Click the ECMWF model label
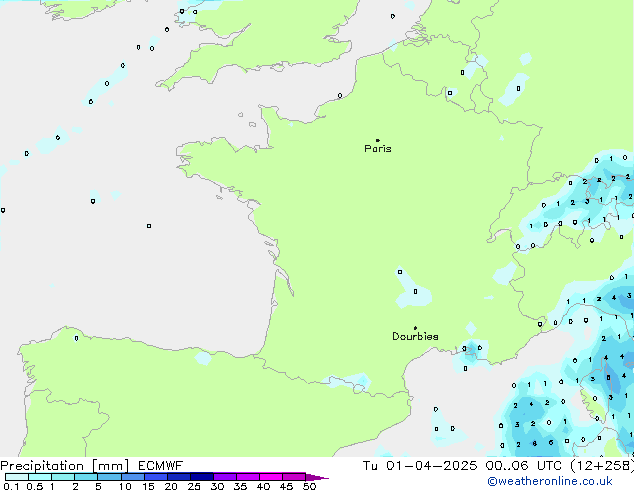The image size is (634, 490). (161, 466)
